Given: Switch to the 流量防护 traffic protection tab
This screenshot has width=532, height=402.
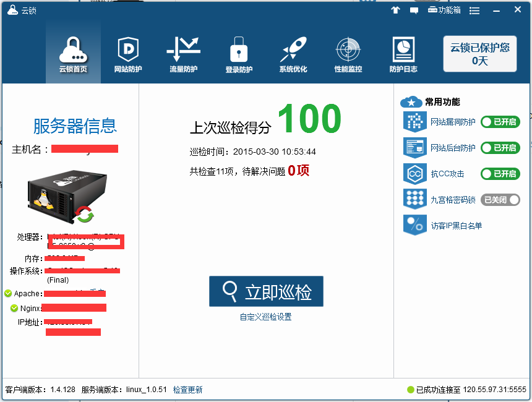Looking at the screenshot, I should [183, 54].
